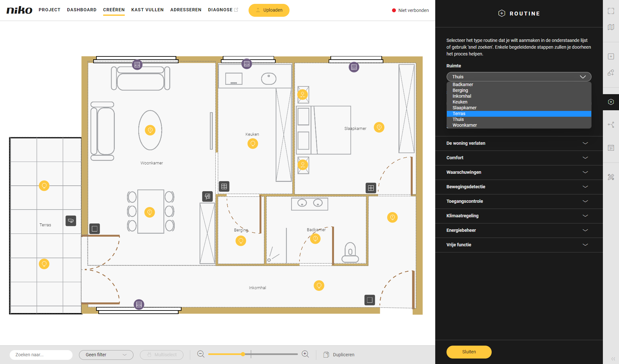Choose Slaapkamer in the Ruimte list
Screen dimensions: 619x364
point(519,108)
